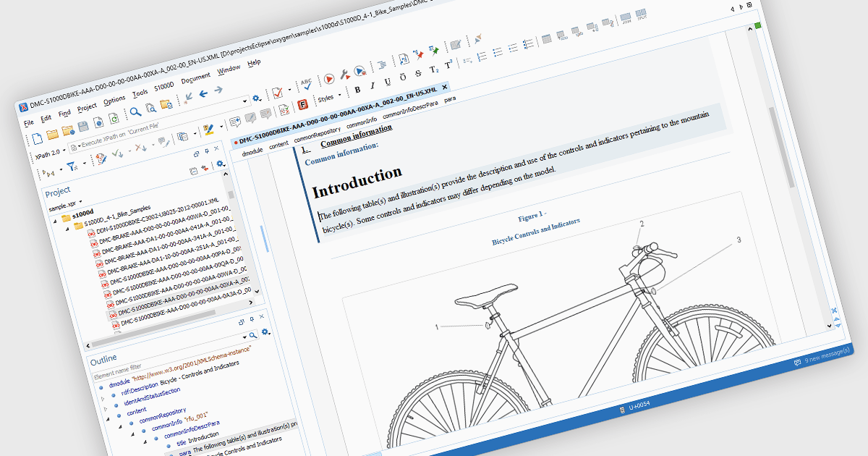Close the DMC-S1000DBIKE editor tab

point(444,87)
